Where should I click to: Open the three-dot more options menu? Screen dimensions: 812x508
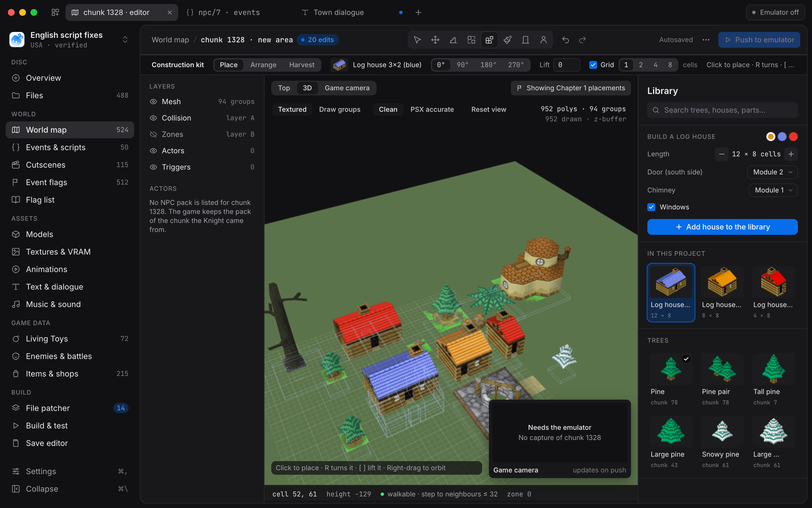706,40
